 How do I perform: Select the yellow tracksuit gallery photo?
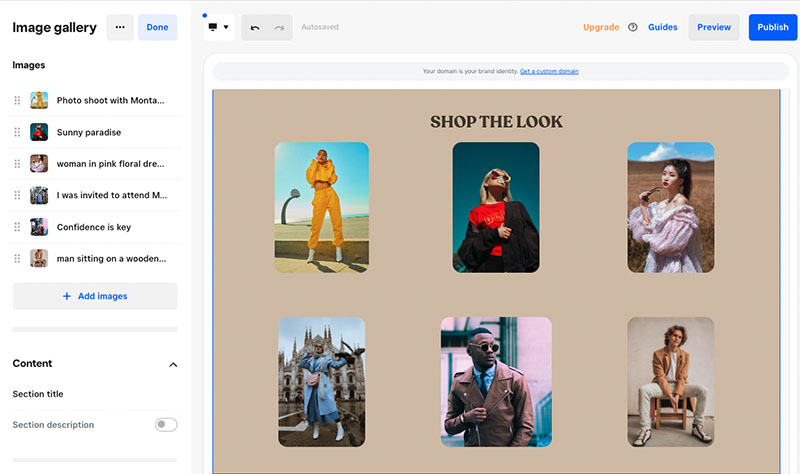pyautogui.click(x=321, y=207)
